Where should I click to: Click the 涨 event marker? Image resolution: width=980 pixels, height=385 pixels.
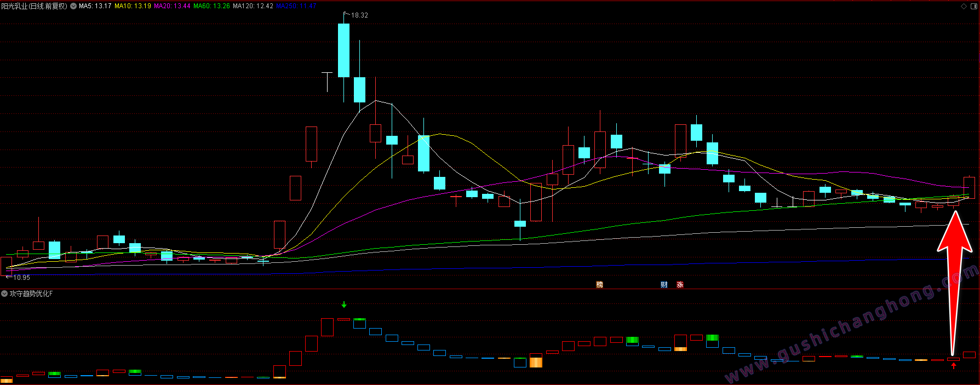coord(680,285)
